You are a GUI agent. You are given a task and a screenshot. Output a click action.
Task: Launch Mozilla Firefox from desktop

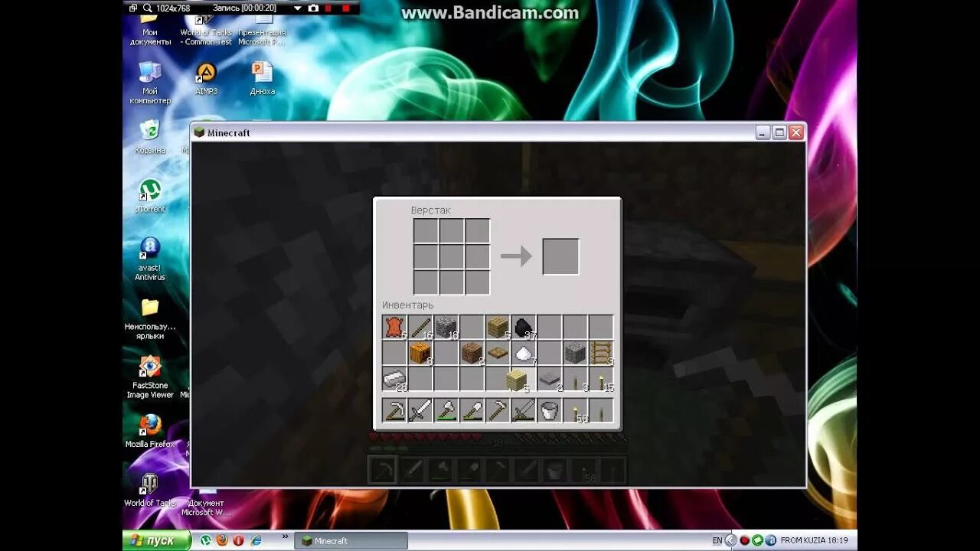click(x=150, y=430)
